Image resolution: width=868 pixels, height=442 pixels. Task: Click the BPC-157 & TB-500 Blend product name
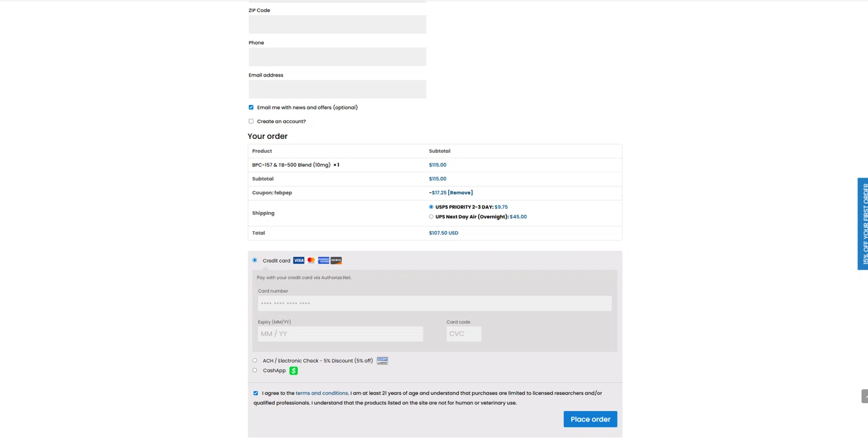click(x=291, y=165)
